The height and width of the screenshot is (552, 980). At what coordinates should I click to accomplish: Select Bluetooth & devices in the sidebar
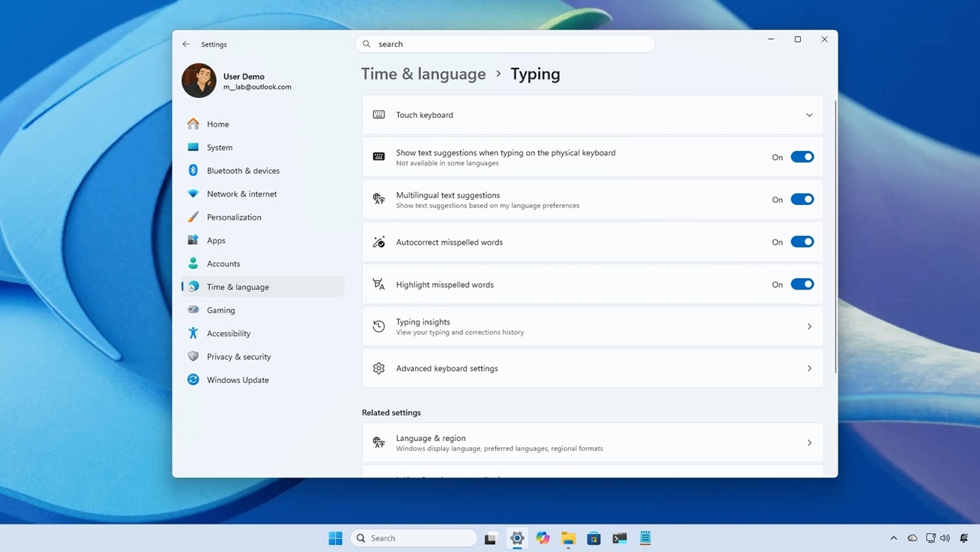click(x=243, y=170)
